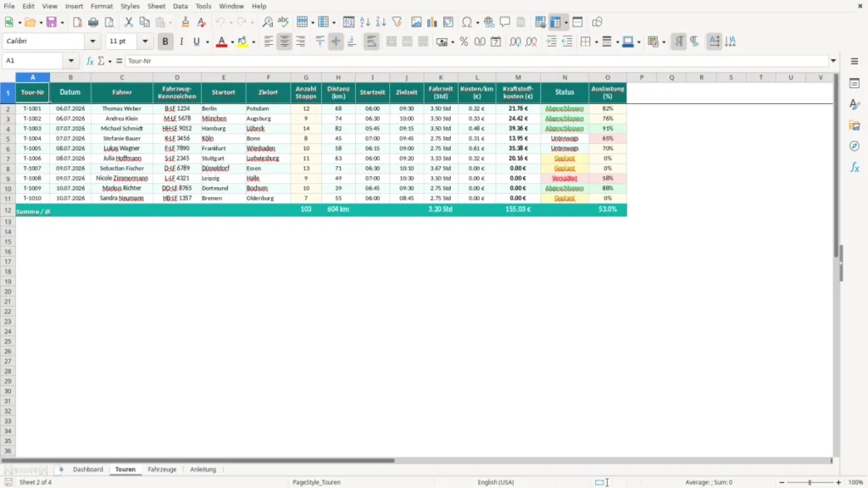Toggle Wrap Text button
The width and height of the screenshot is (868, 488).
coord(372,42)
